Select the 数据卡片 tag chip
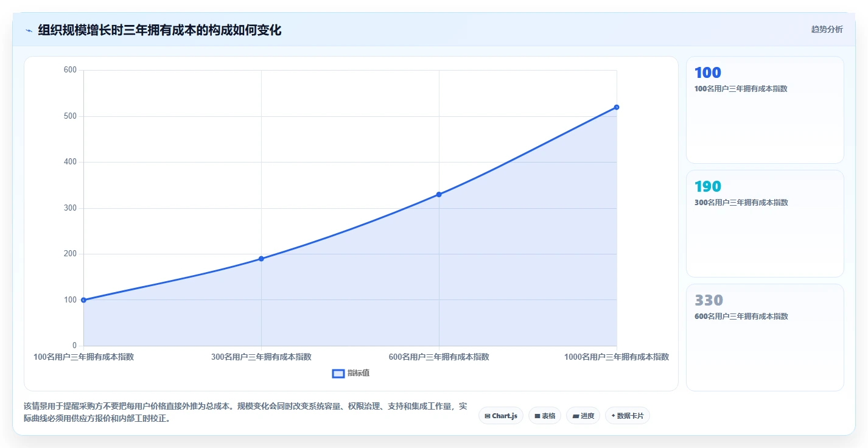 click(628, 416)
